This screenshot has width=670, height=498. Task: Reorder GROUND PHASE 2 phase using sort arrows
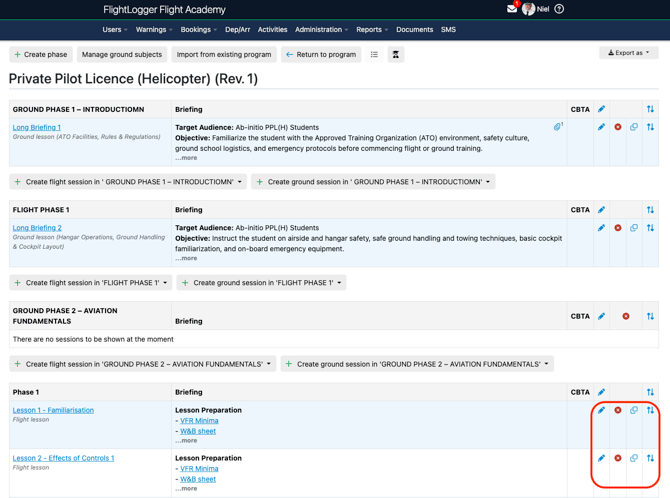[x=650, y=316]
